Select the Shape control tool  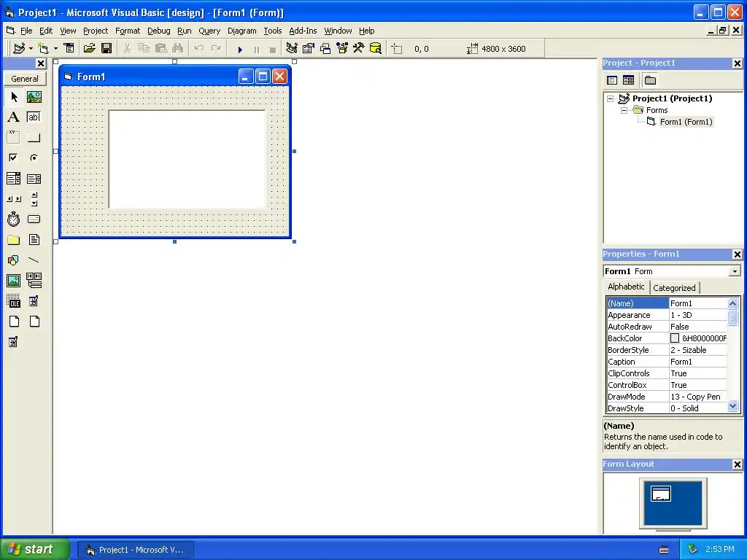tap(14, 260)
